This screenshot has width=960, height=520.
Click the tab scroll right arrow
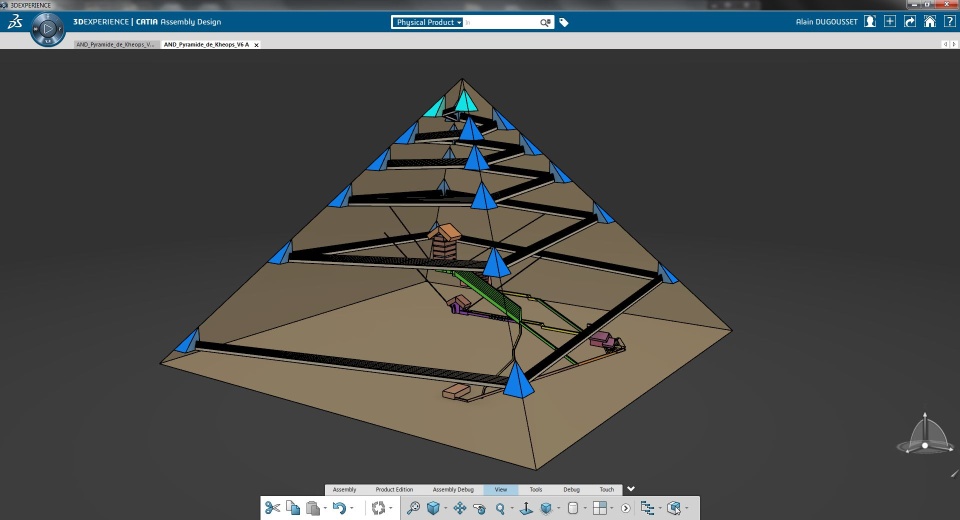click(953, 44)
